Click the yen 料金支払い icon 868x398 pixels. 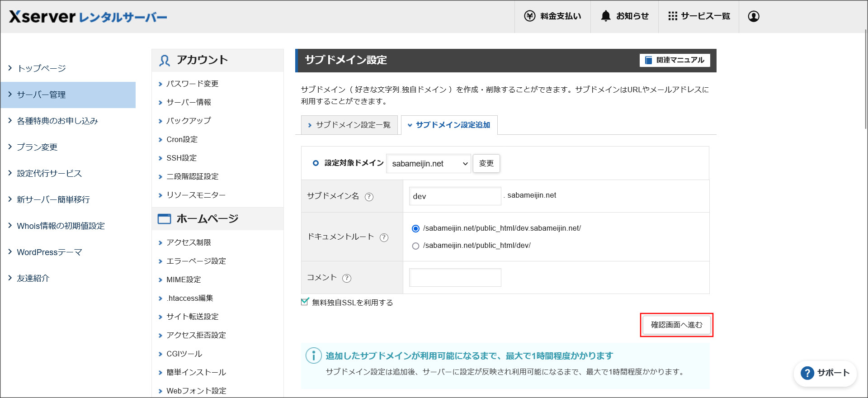point(529,16)
